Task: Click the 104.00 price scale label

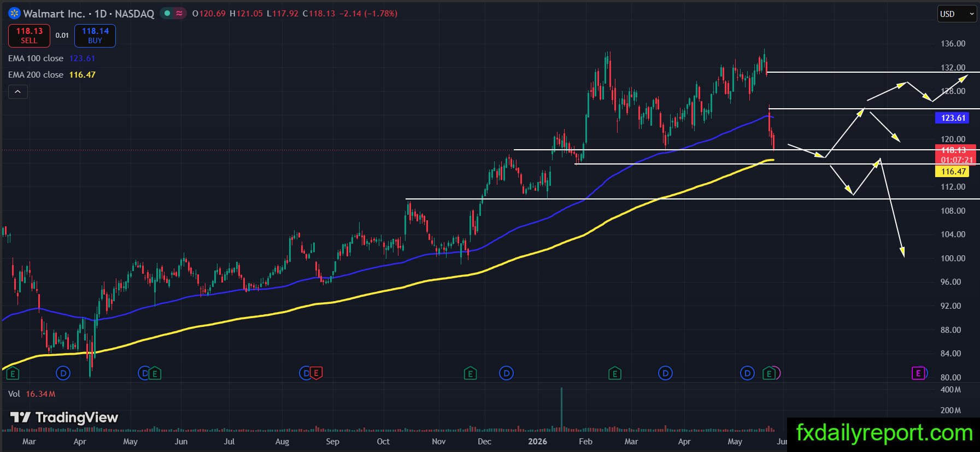Action: pos(953,234)
